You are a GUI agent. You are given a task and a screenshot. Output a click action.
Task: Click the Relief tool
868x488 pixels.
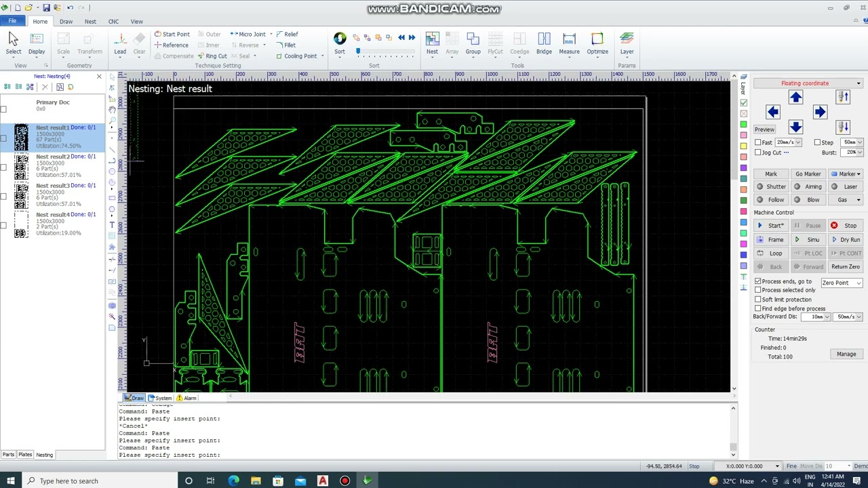click(x=287, y=34)
